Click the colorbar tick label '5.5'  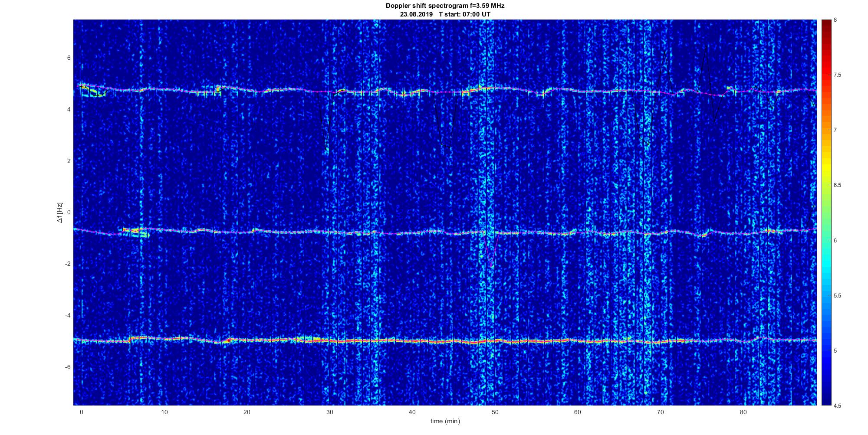pos(838,296)
